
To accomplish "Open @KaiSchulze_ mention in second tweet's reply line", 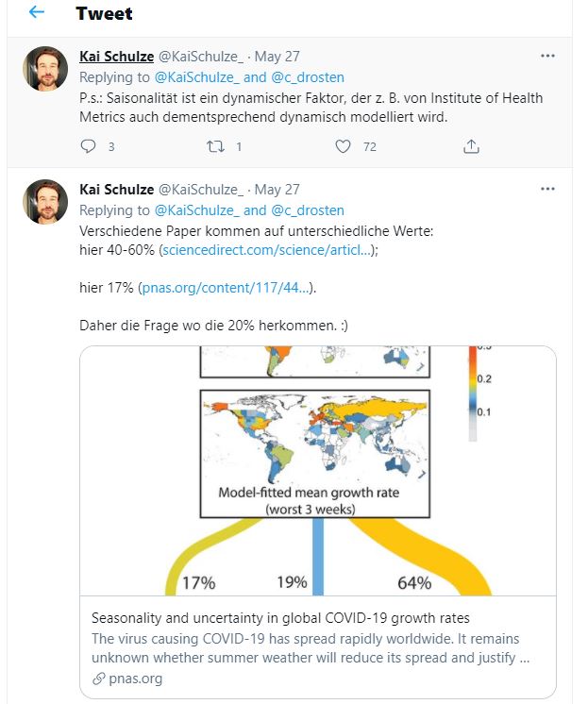I will [x=196, y=210].
